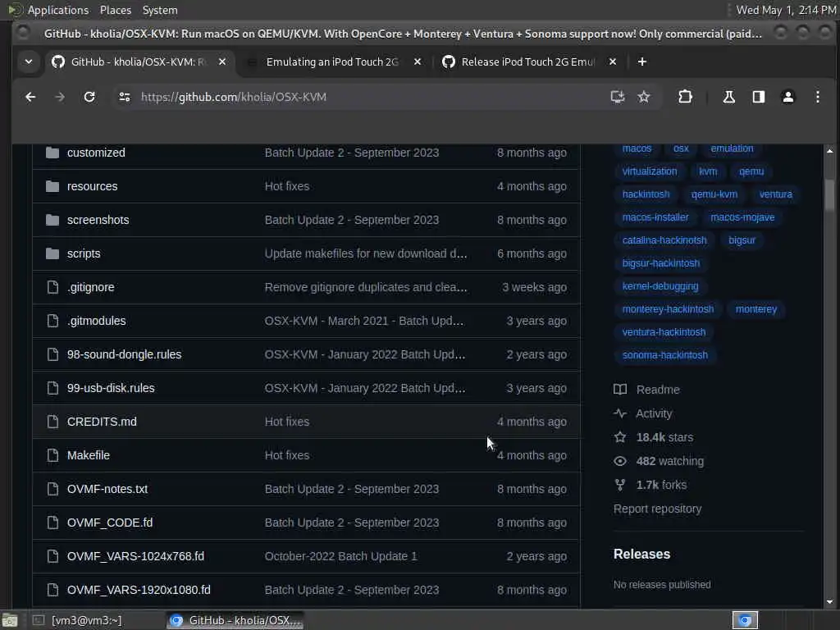This screenshot has width=840, height=630.
Task: Switch to Emulating an iPod Touch 2G tab
Action: coord(332,62)
